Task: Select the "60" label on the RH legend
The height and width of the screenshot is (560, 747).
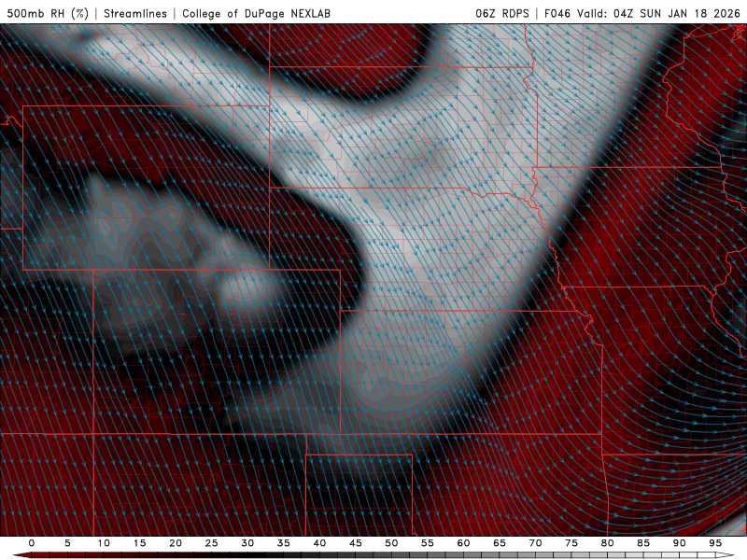Action: point(463,543)
